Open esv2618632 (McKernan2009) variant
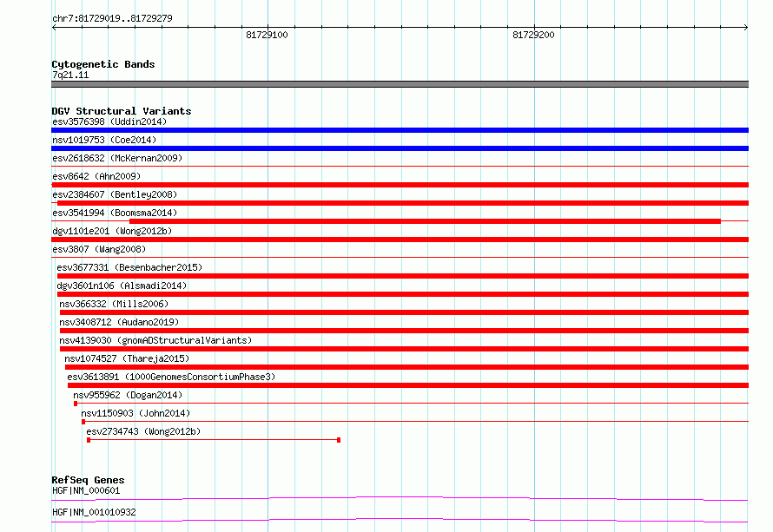 tap(117, 158)
